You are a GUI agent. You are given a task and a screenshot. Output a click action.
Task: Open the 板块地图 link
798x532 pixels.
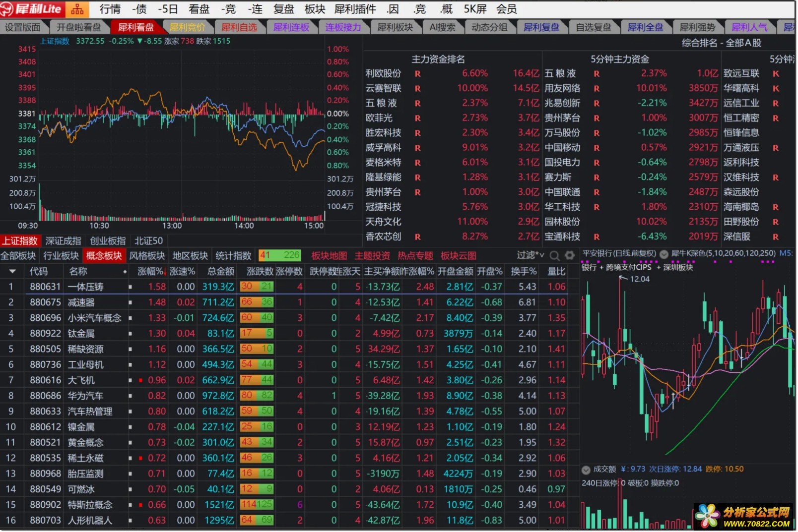click(x=329, y=256)
